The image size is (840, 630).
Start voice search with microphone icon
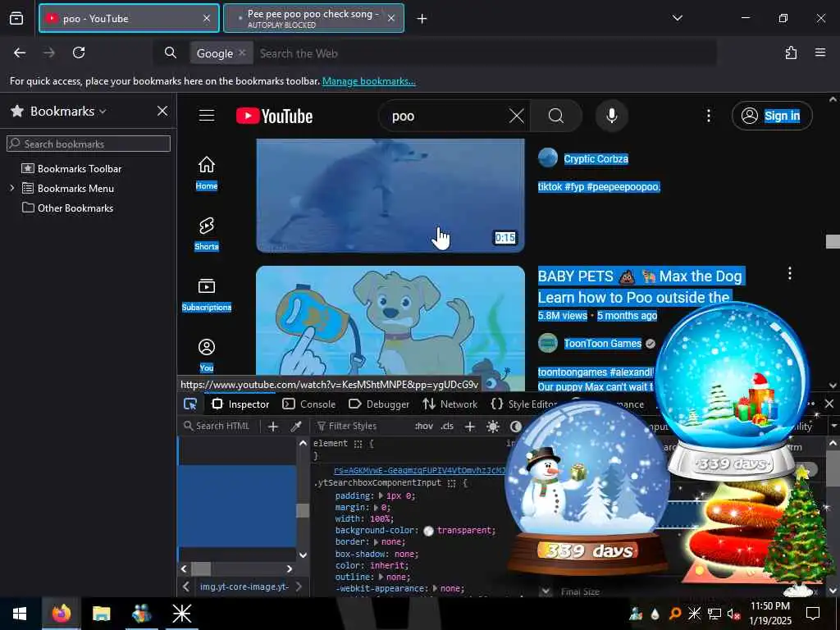click(612, 116)
